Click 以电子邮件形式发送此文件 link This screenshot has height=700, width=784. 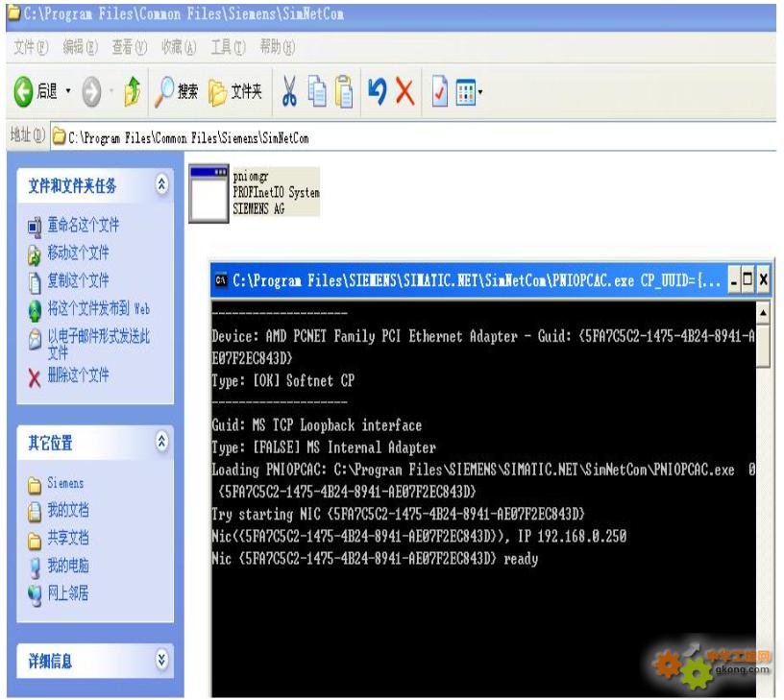99,344
